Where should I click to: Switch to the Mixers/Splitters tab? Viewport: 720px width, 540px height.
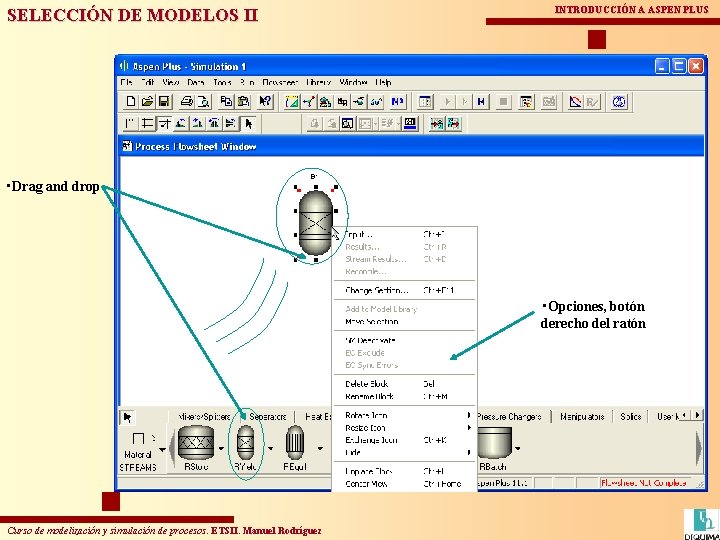pos(205,417)
